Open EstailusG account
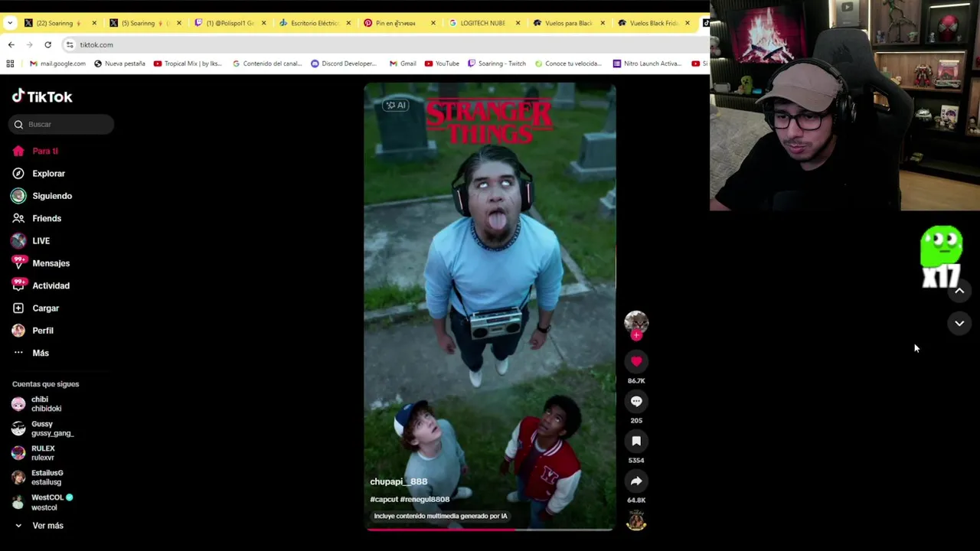980x551 pixels. coord(38,478)
